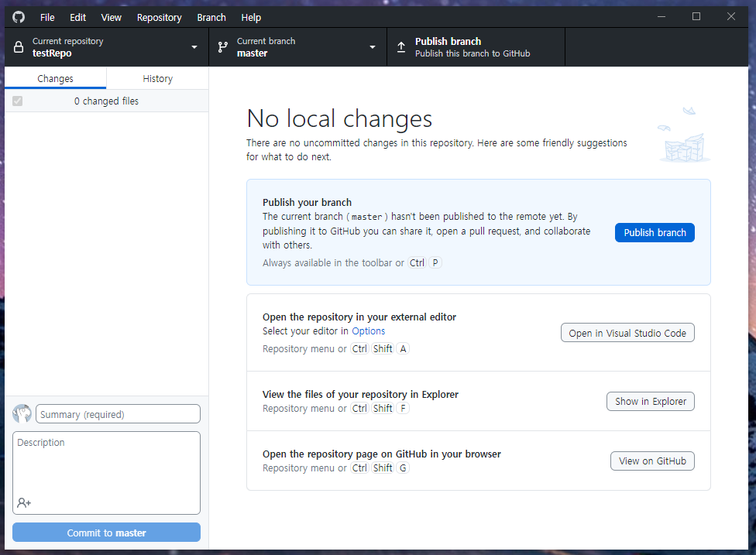Click the View on GitHub button
Viewport: 756px width, 555px height.
652,461
